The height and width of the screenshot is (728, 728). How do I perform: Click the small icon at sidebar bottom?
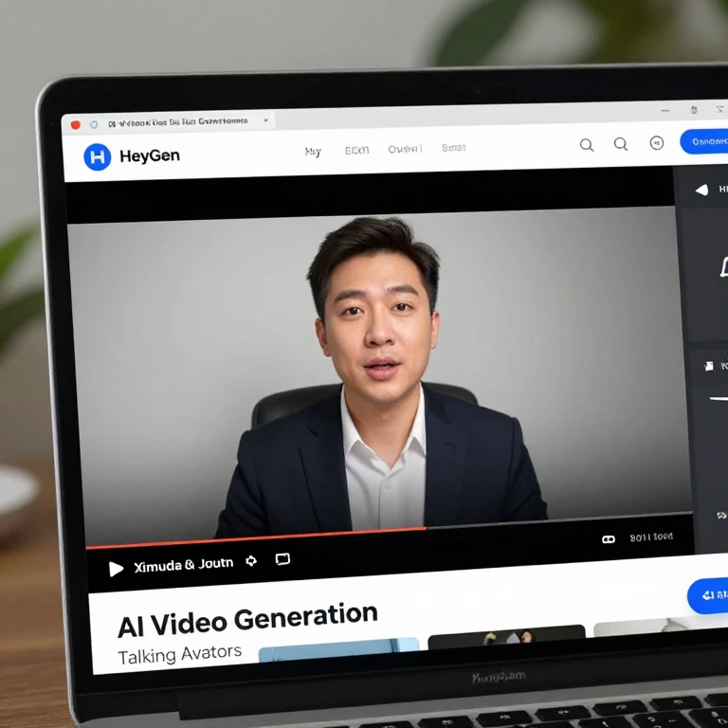point(722,516)
